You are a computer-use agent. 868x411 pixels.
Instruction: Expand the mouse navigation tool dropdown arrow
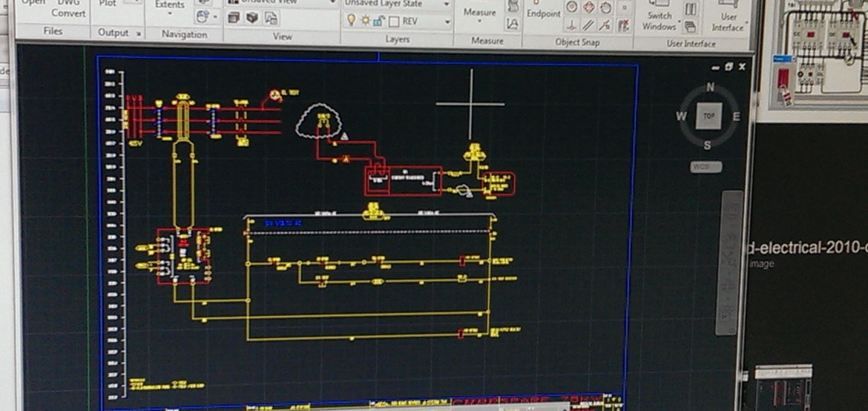[215, 18]
